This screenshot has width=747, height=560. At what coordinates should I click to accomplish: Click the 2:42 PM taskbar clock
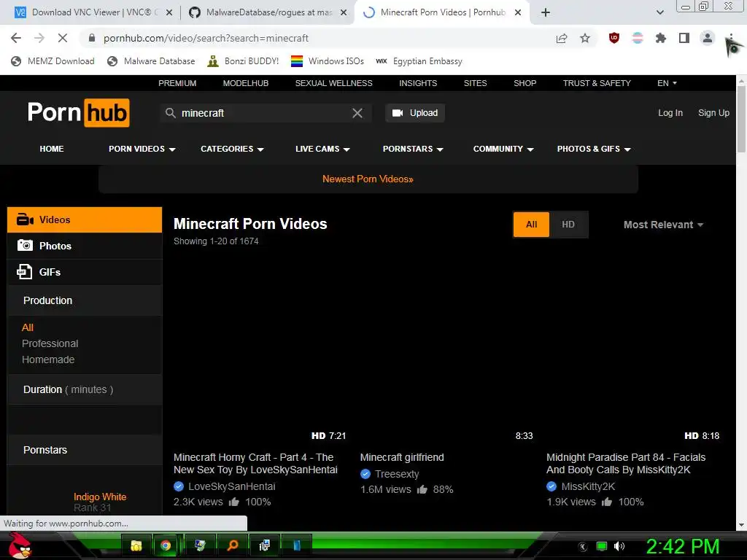tap(682, 546)
